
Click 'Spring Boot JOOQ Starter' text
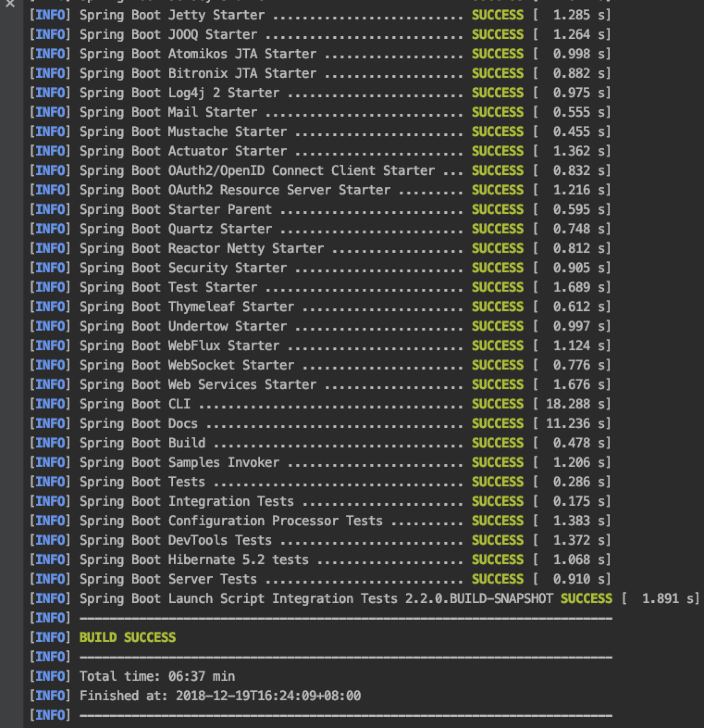168,35
